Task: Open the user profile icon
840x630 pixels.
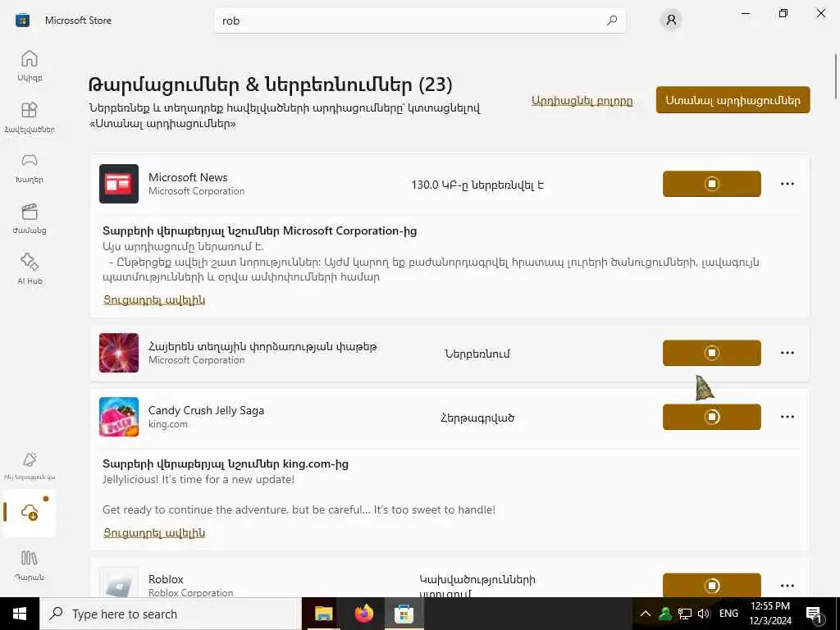Action: [x=671, y=21]
